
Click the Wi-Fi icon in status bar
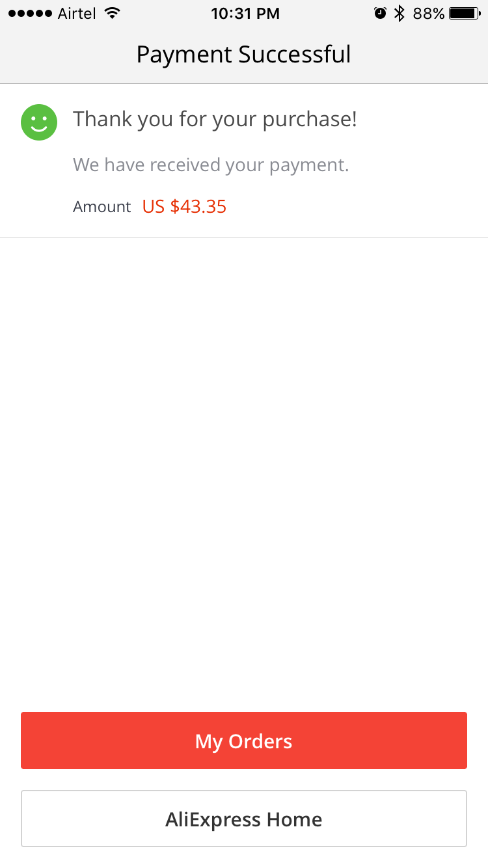[x=113, y=13]
